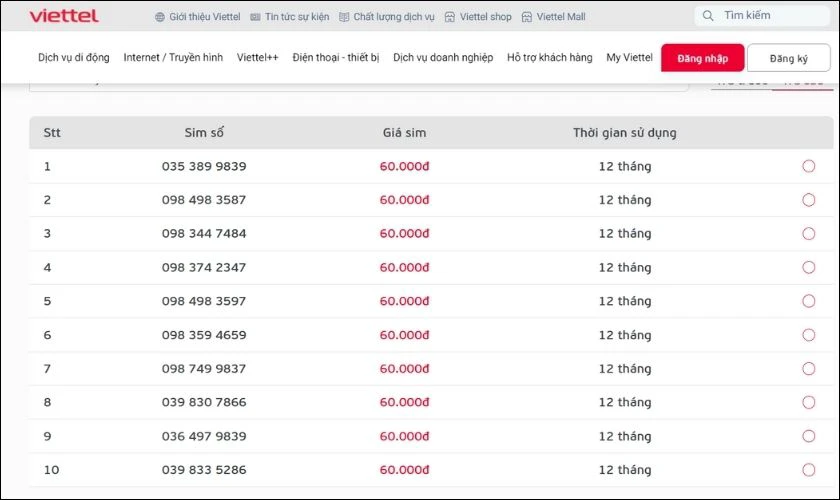Click the book icon beside Chất lượng dịch vụ
This screenshot has width=840, height=500.
(x=344, y=17)
